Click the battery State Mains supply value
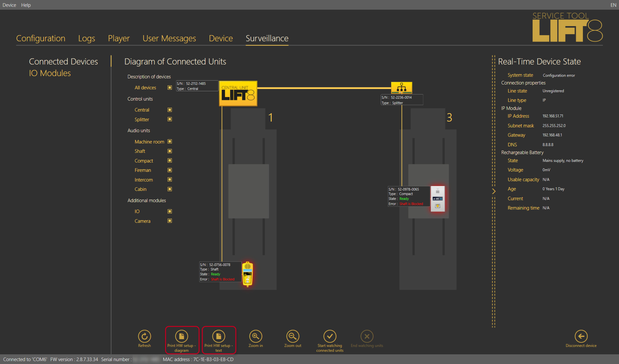The width and height of the screenshot is (619, 364). (563, 161)
